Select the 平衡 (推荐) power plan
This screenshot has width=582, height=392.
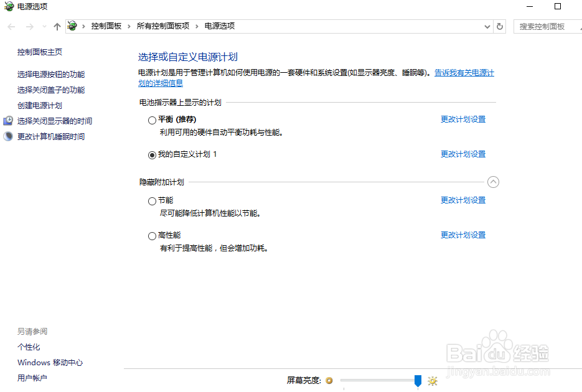[x=151, y=119]
